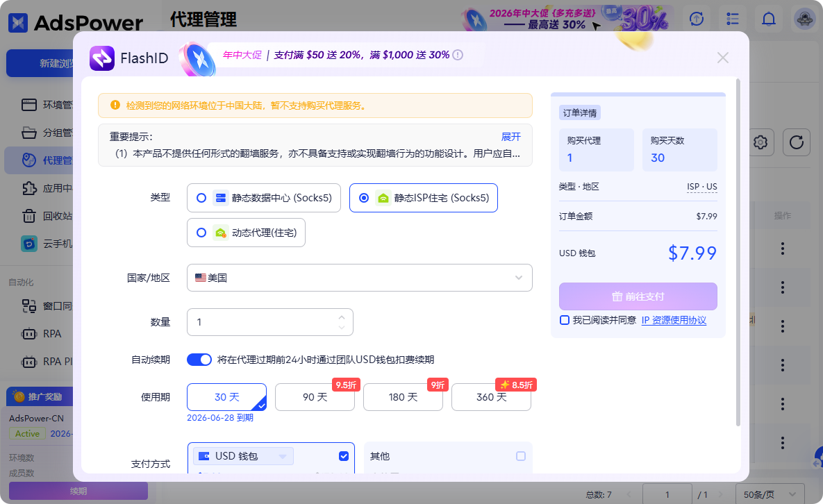Click the Active status badge
The width and height of the screenshot is (823, 504).
27,434
